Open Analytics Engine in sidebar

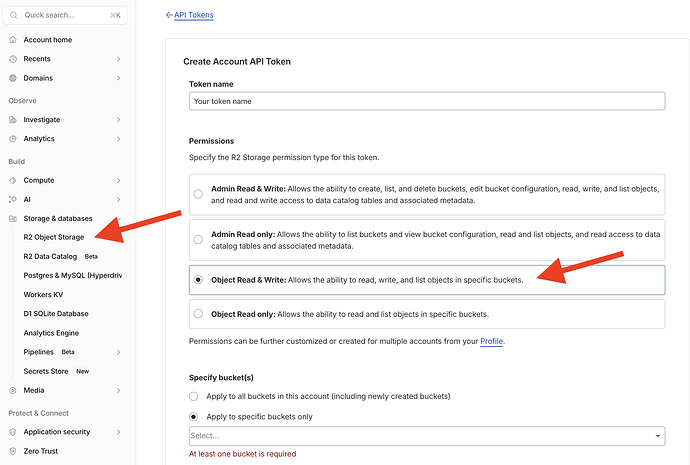(51, 333)
